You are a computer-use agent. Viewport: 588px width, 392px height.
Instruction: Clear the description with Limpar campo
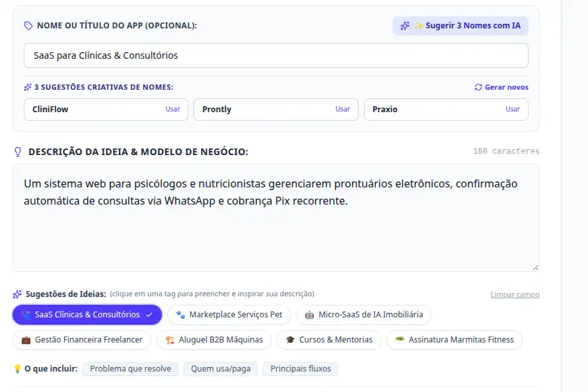coord(515,294)
